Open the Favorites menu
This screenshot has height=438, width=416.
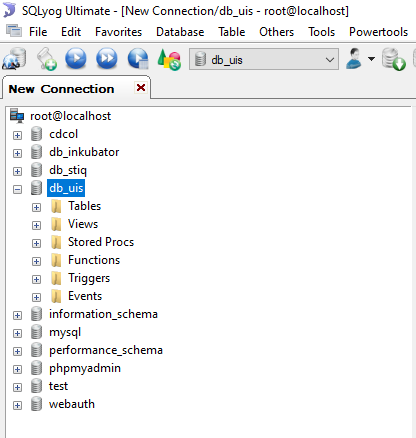point(118,32)
